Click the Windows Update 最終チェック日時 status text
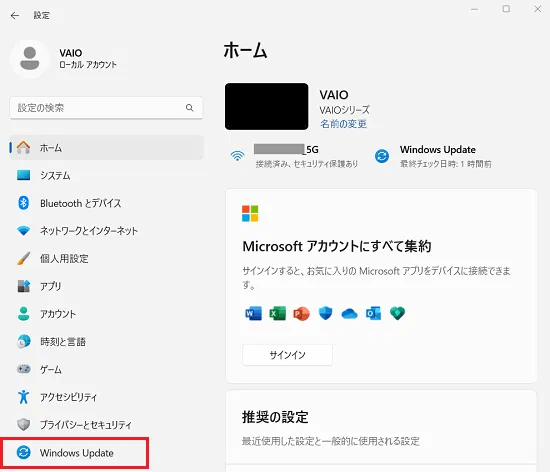The height and width of the screenshot is (472, 550). tap(445, 164)
